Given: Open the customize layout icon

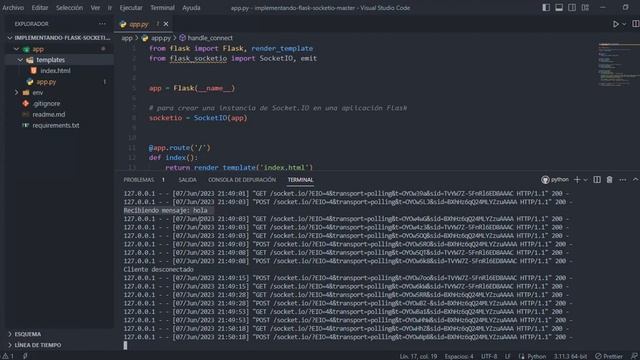Looking at the screenshot, I should coord(585,7).
